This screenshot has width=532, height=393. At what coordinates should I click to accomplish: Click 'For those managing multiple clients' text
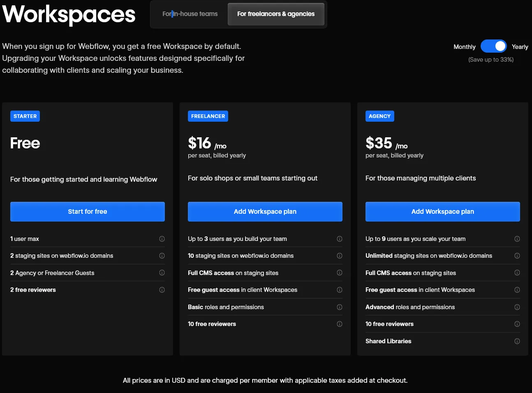pos(421,178)
